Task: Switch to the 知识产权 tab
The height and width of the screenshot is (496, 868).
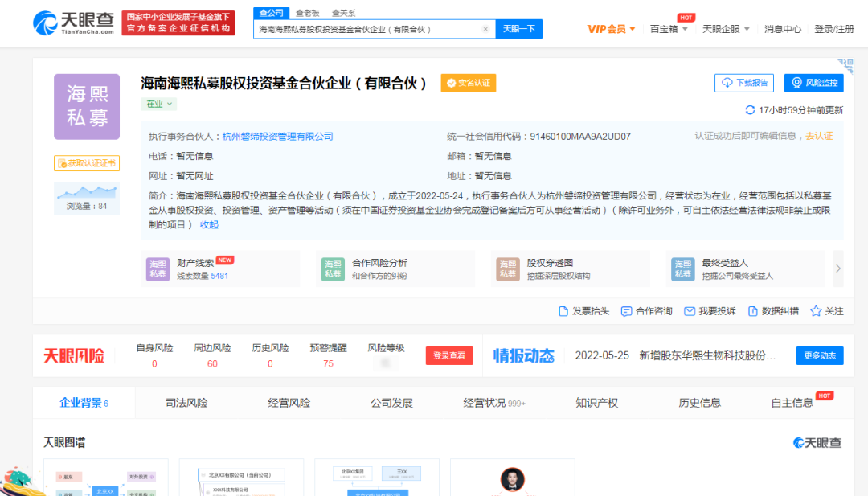Action: 596,403
